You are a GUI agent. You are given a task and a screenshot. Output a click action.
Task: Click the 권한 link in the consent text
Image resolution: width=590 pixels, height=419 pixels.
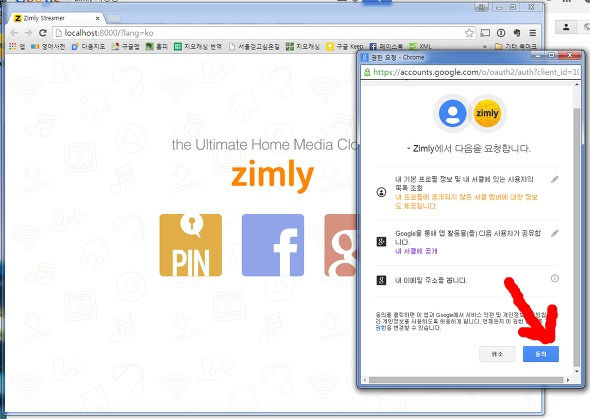pyautogui.click(x=381, y=328)
